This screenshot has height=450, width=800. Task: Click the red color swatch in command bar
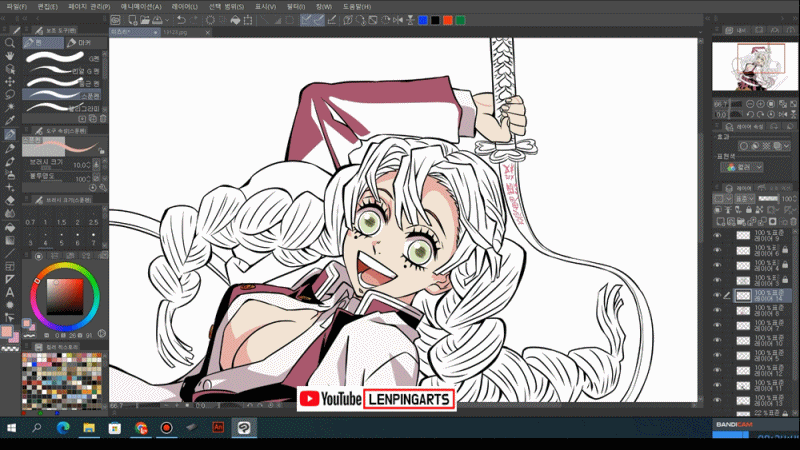[x=447, y=20]
